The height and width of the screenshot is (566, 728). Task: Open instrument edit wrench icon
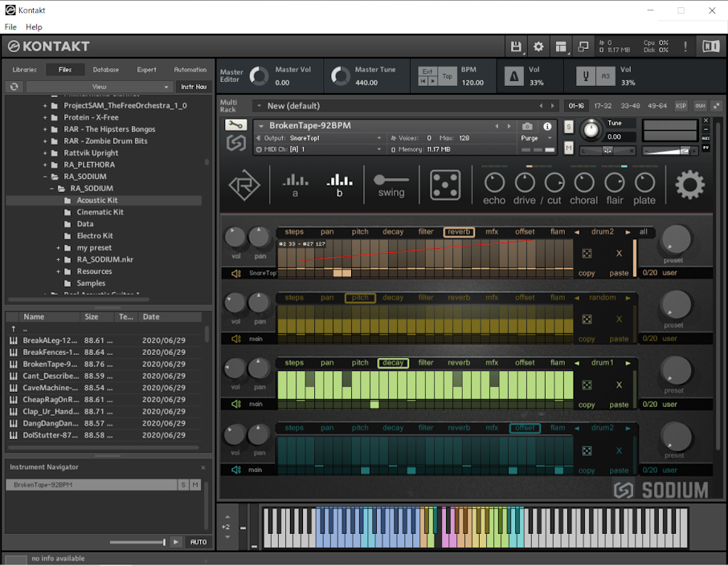(236, 124)
